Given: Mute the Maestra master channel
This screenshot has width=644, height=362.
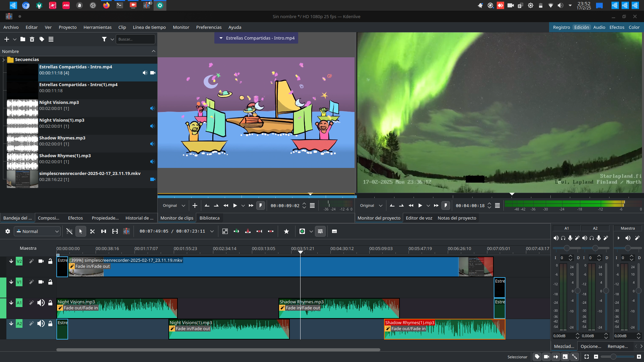Looking at the screenshot, I should point(628,238).
